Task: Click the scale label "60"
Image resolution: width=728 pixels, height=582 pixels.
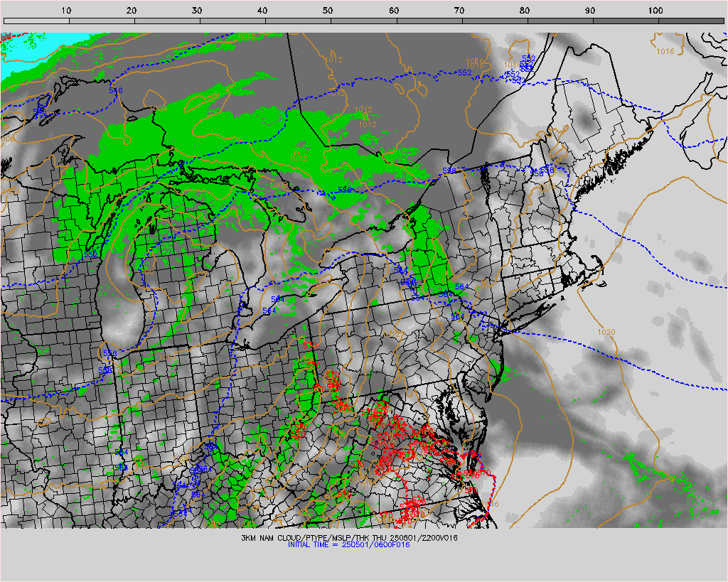Action: point(394,10)
